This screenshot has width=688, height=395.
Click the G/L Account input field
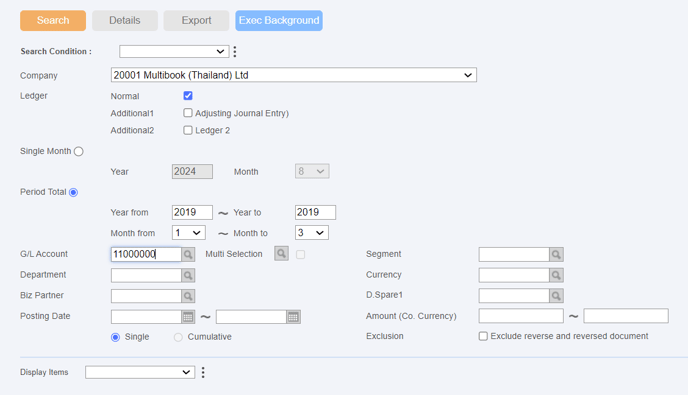tap(146, 254)
